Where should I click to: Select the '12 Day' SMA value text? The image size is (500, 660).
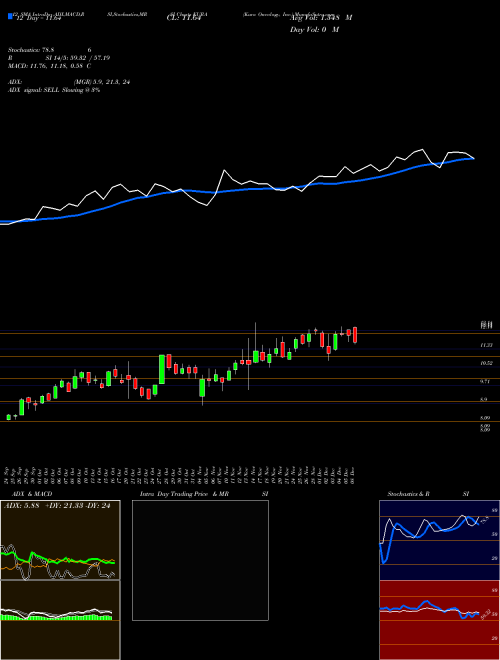pos(40,18)
